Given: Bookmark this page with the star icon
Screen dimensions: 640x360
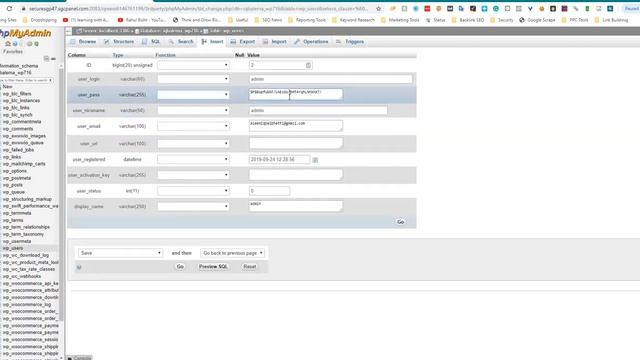Looking at the screenshot, I should pyautogui.click(x=378, y=8).
